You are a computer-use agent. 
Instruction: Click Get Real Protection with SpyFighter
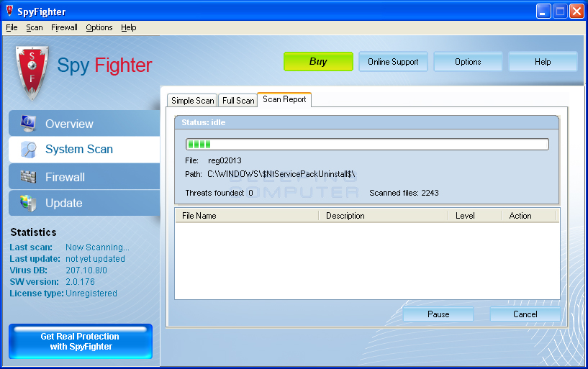coord(80,342)
